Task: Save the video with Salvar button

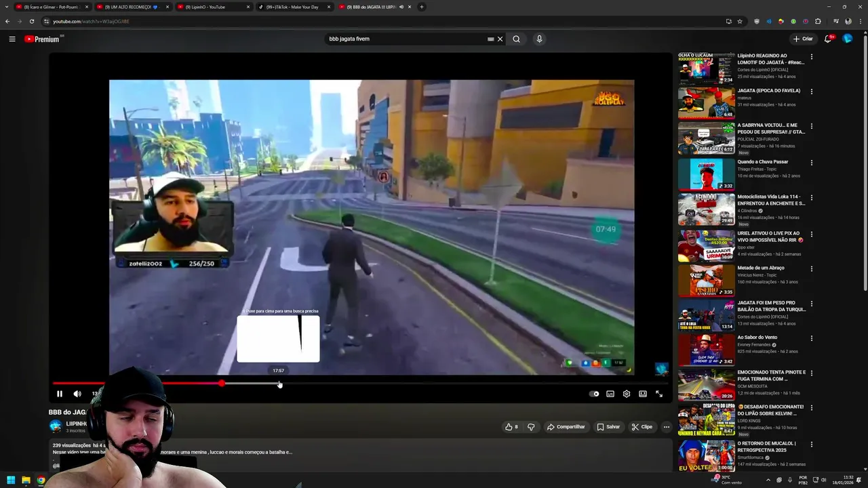Action: (608, 427)
